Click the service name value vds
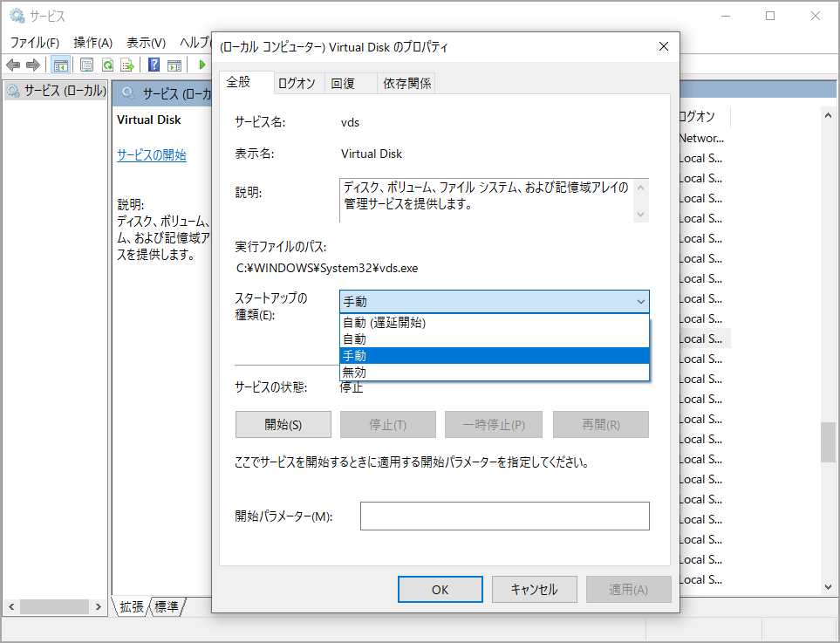 coord(350,122)
